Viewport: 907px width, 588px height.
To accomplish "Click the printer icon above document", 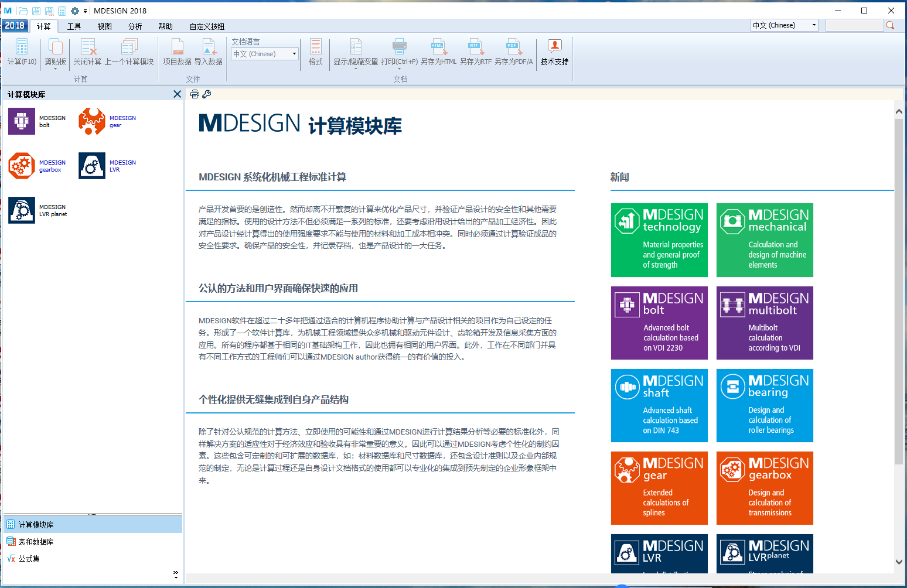I will pos(195,94).
